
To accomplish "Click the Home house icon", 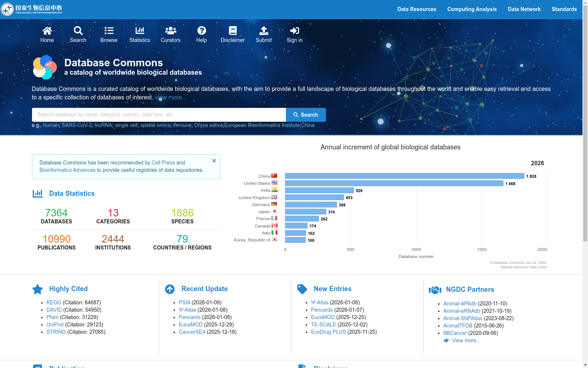I will tap(47, 31).
